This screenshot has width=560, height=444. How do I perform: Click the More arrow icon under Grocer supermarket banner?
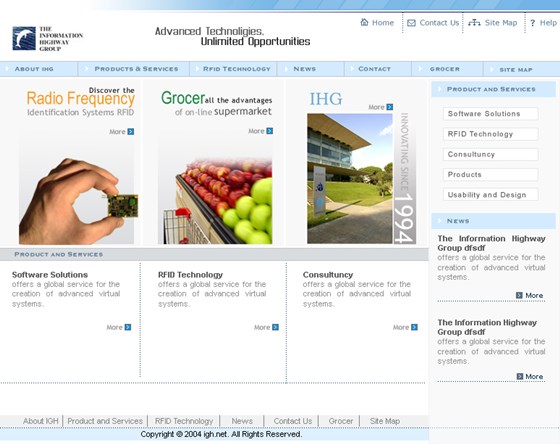[x=270, y=131]
